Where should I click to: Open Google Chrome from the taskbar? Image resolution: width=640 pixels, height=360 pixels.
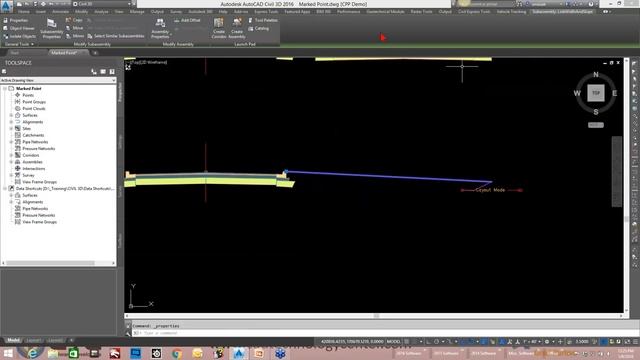coord(177,353)
